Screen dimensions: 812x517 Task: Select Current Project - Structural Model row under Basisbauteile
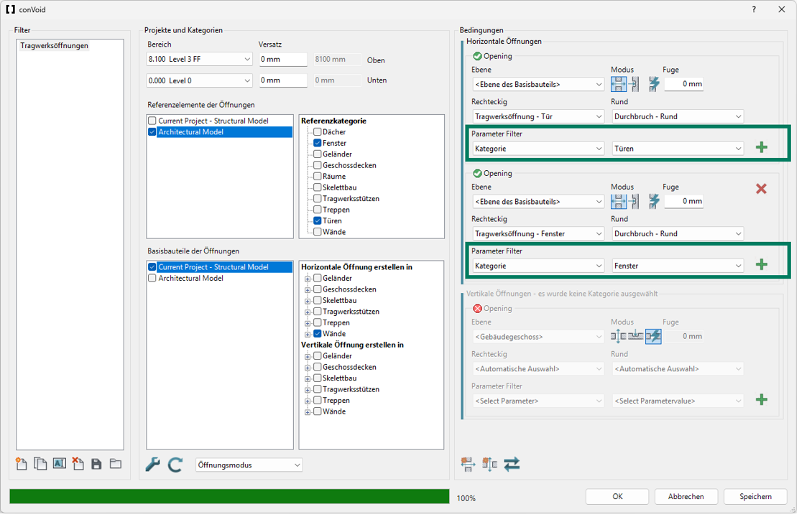pyautogui.click(x=220, y=267)
